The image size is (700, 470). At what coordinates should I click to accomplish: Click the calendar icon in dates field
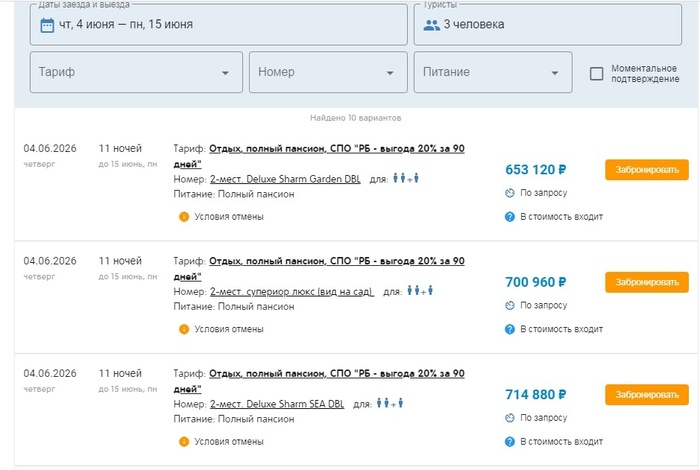(46, 24)
